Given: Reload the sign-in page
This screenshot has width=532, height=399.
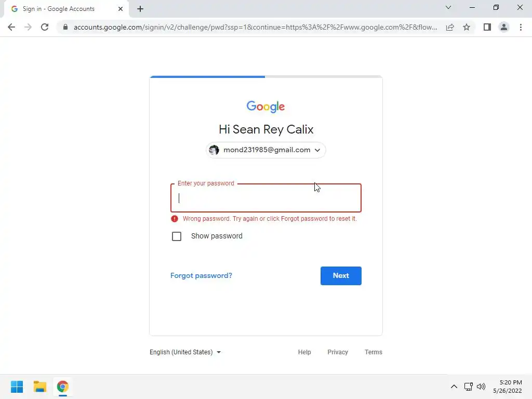Looking at the screenshot, I should click(45, 27).
